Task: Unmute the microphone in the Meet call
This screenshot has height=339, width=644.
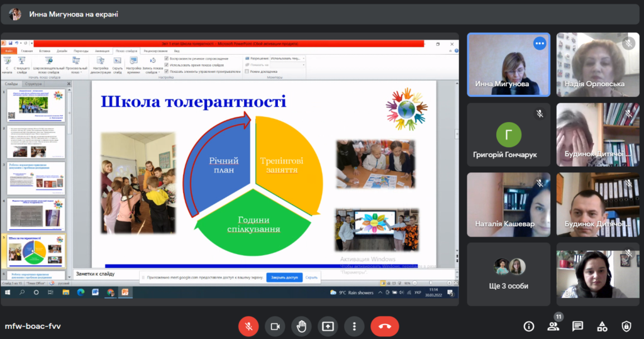Action: (x=248, y=326)
